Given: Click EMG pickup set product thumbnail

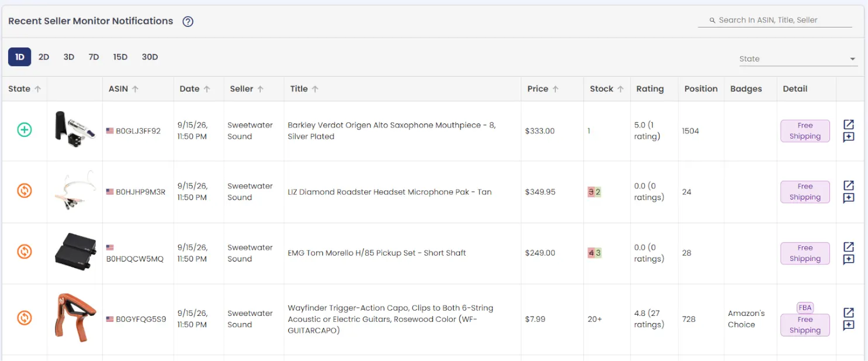Looking at the screenshot, I should tap(75, 252).
